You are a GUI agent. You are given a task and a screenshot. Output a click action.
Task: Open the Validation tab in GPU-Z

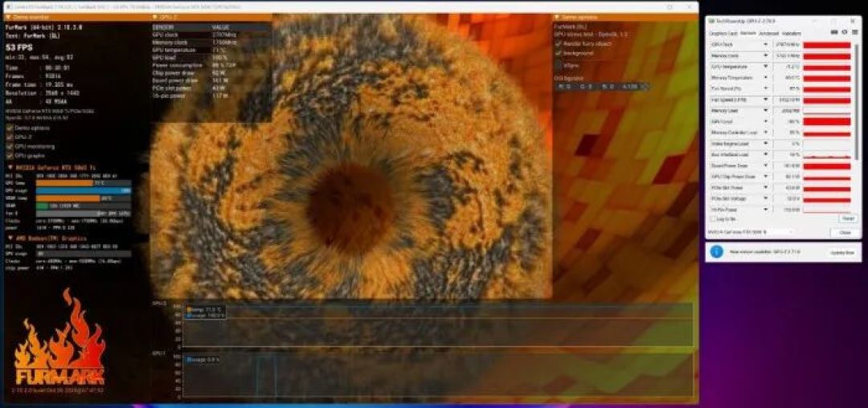(792, 34)
